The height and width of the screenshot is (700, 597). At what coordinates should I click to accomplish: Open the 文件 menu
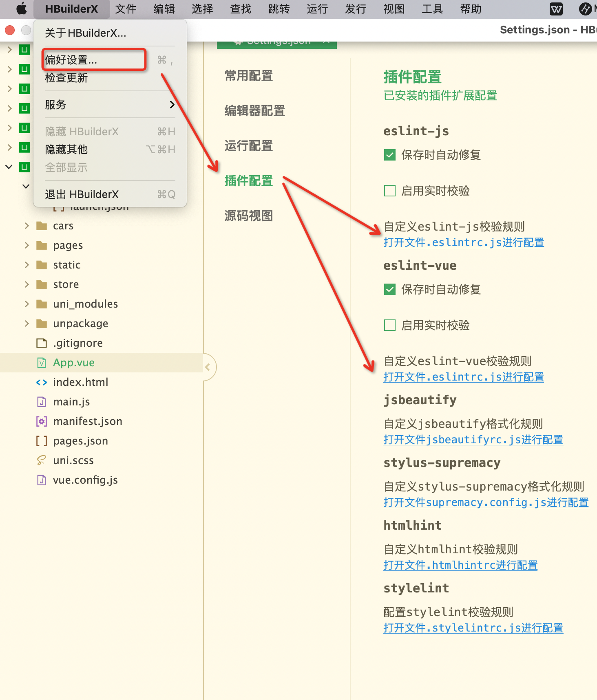(126, 9)
